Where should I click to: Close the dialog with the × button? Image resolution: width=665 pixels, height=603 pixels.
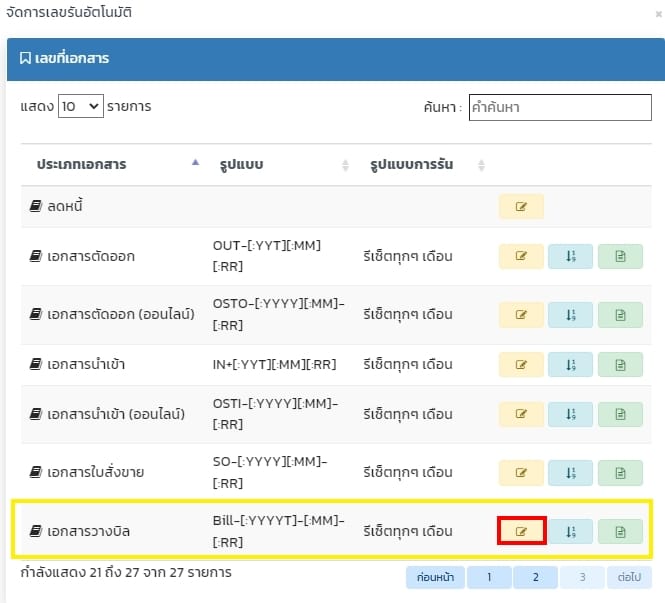[x=651, y=14]
